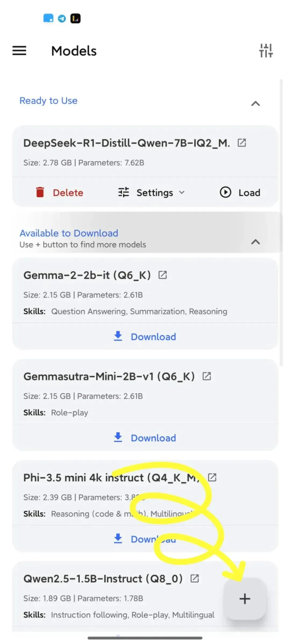Download the Gemma-2-2b-it model
The height and width of the screenshot is (644, 290).
pos(145,336)
